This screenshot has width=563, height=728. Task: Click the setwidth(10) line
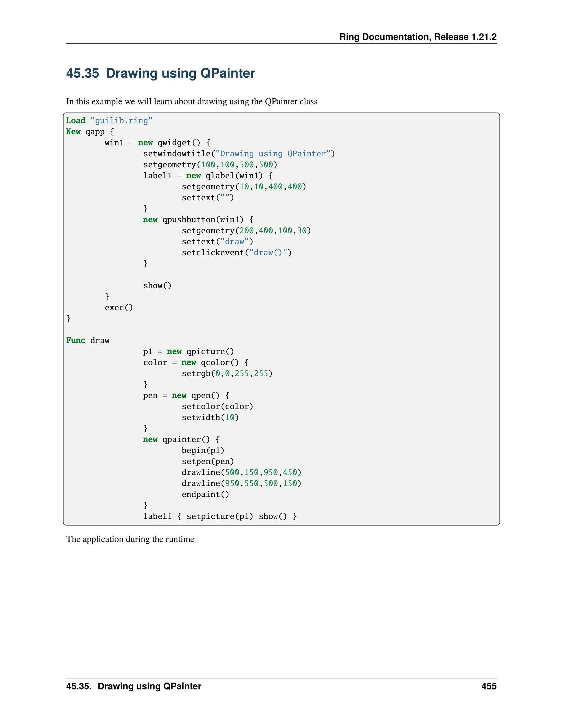(x=210, y=417)
